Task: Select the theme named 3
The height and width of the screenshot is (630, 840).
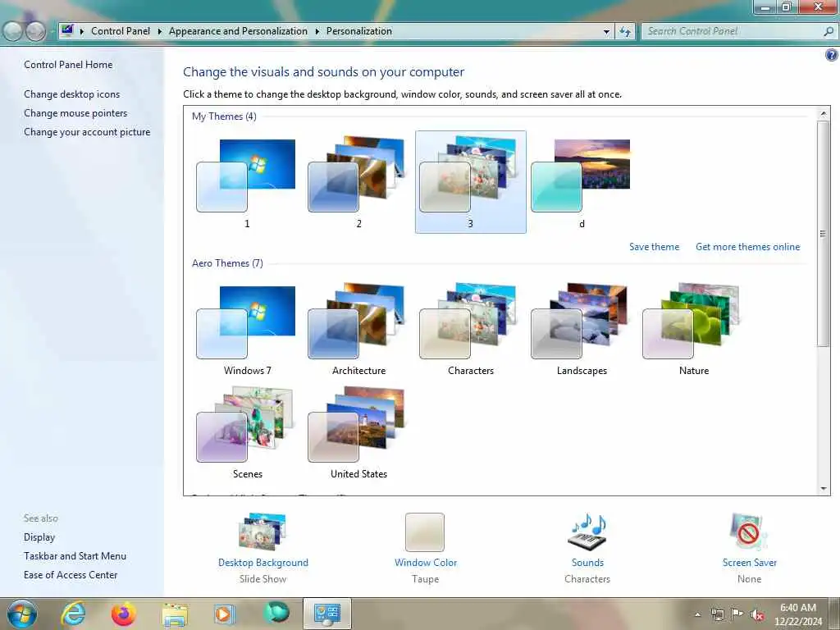Action: click(470, 182)
